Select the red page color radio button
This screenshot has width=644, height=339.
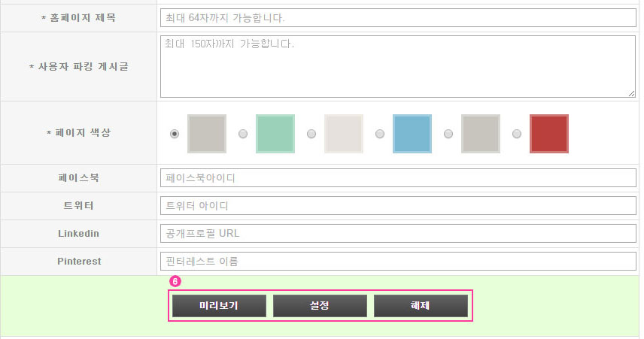click(x=517, y=134)
